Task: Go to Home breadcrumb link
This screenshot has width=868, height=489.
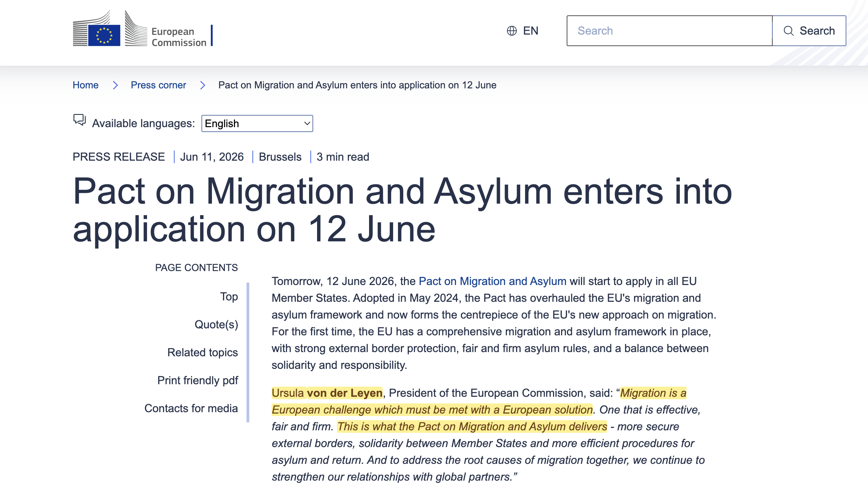Action: coord(86,85)
